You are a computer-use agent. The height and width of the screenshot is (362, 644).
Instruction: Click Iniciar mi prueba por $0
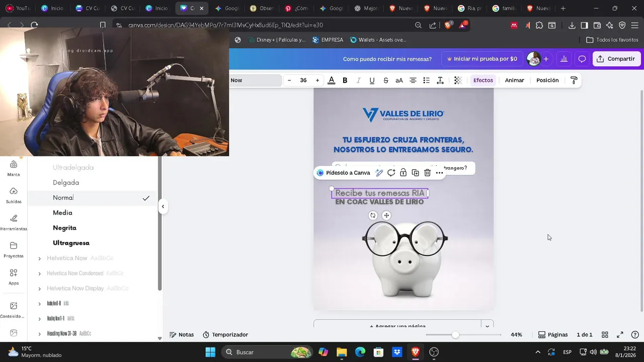click(x=481, y=59)
